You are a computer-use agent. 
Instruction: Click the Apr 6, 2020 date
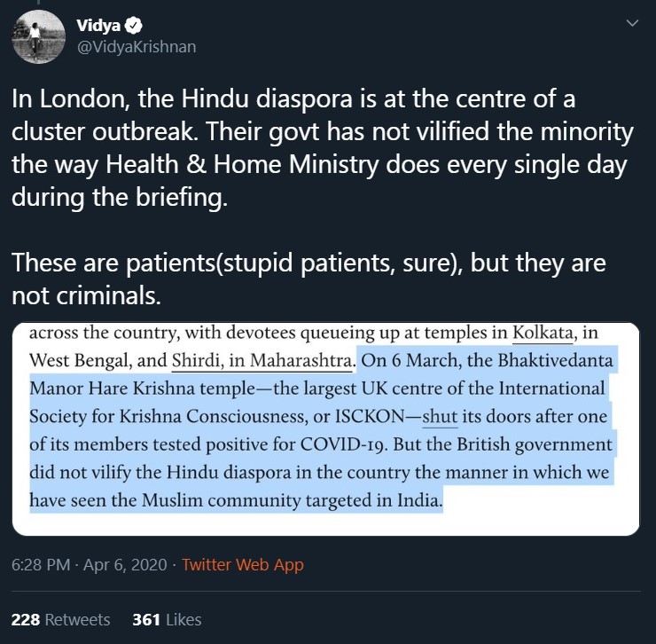coord(127,564)
